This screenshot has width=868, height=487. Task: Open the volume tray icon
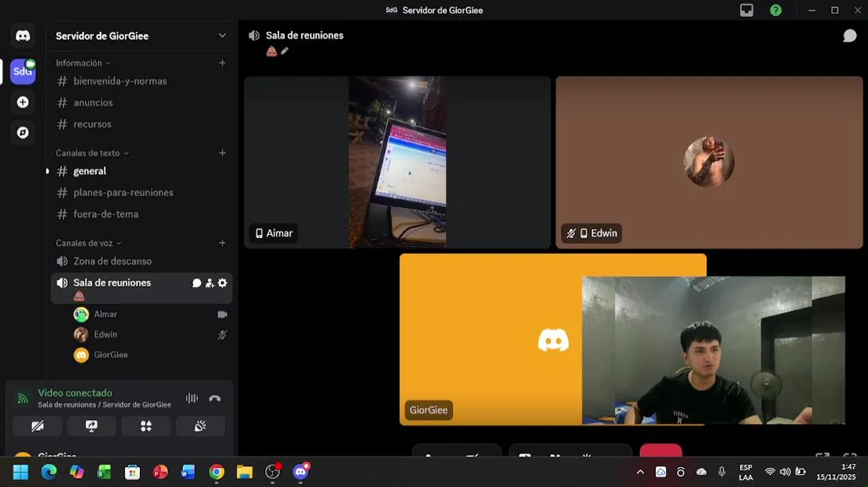pos(785,472)
